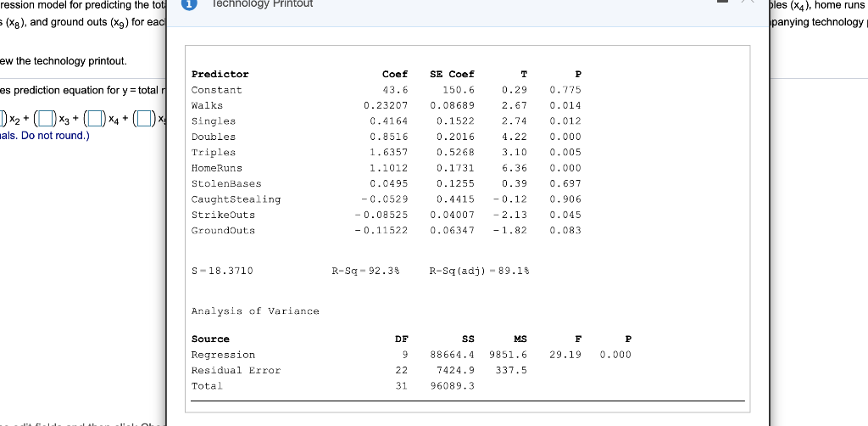Click the 'Do not round.' instruction text
The width and height of the screenshot is (868, 426).
[54, 136]
